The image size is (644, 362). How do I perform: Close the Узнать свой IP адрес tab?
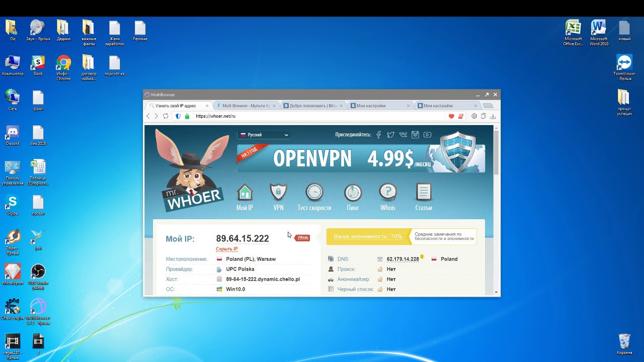point(207,106)
